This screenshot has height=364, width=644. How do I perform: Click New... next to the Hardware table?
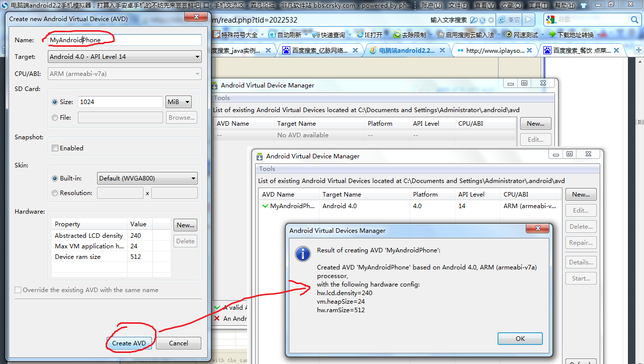click(x=185, y=225)
